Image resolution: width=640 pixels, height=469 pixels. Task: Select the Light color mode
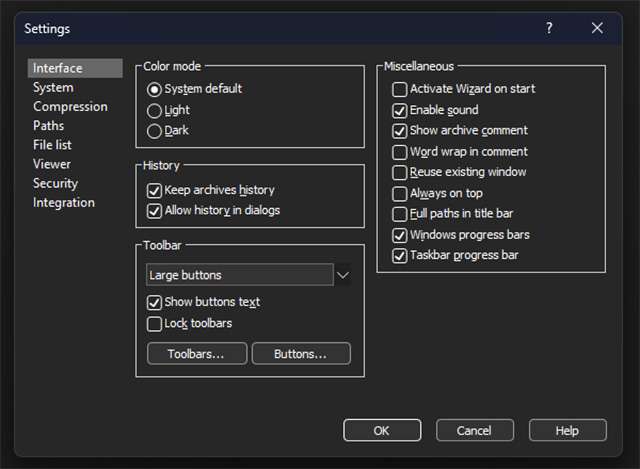[x=155, y=110]
